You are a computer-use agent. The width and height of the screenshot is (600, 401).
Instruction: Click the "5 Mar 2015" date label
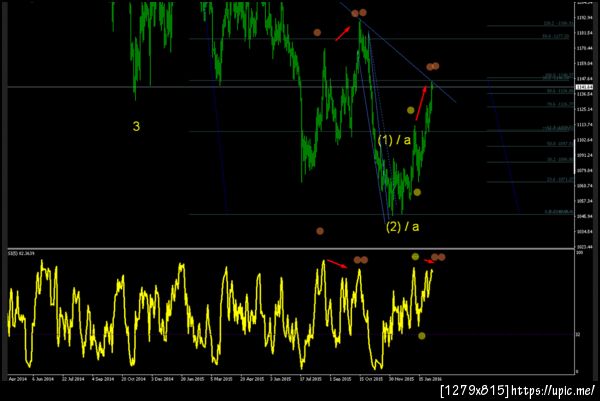[222, 379]
